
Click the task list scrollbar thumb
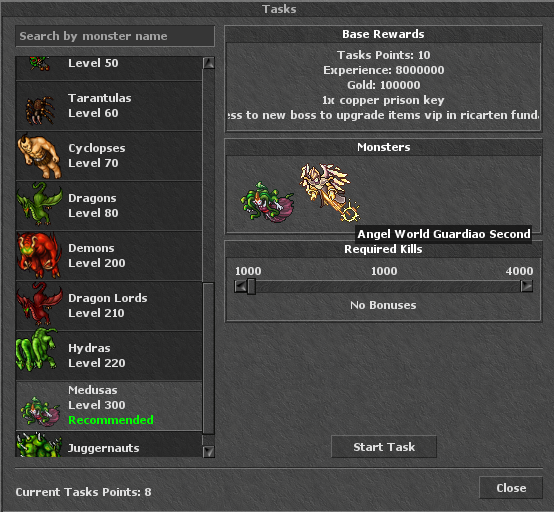(208, 358)
